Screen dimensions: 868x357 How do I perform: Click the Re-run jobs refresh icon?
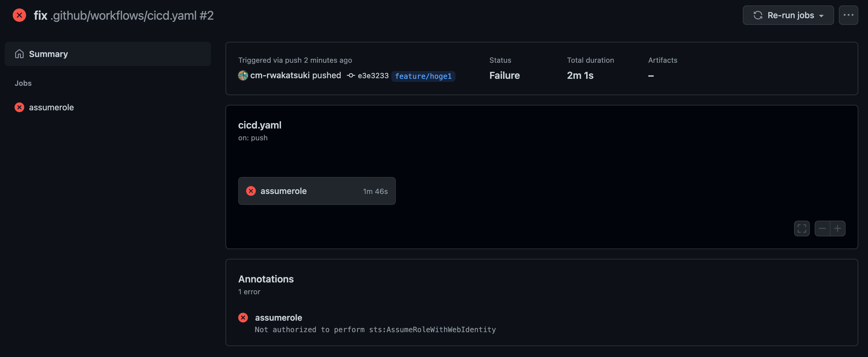(x=758, y=15)
